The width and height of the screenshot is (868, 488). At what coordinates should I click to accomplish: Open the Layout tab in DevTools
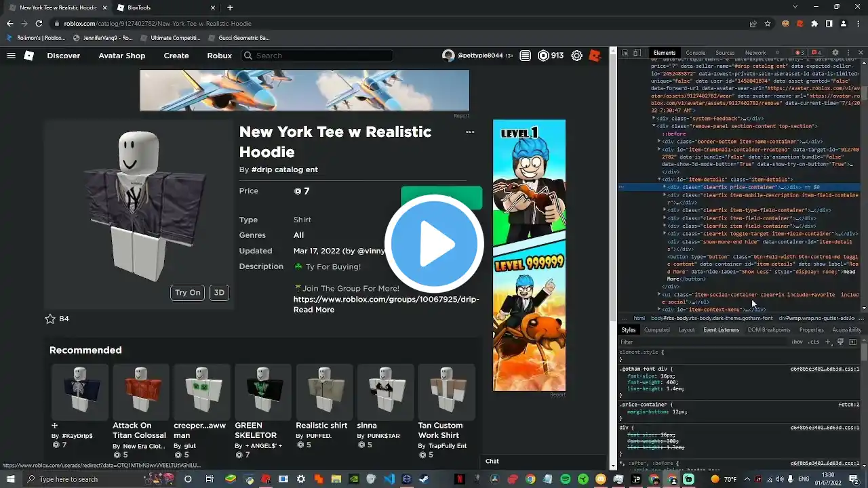[686, 330]
